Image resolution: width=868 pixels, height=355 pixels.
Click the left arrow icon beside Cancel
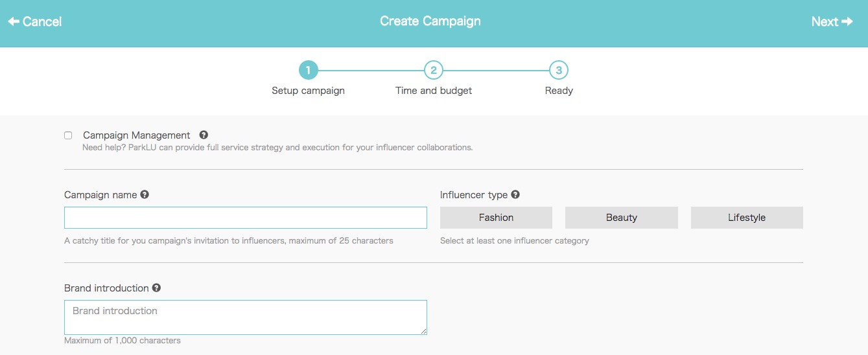(x=14, y=21)
